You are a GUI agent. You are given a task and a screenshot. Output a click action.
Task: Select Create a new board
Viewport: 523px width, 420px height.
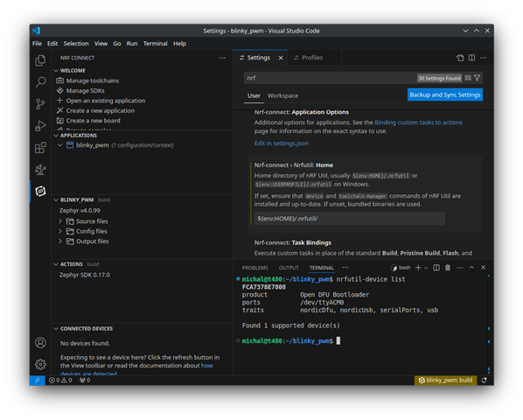pos(93,121)
